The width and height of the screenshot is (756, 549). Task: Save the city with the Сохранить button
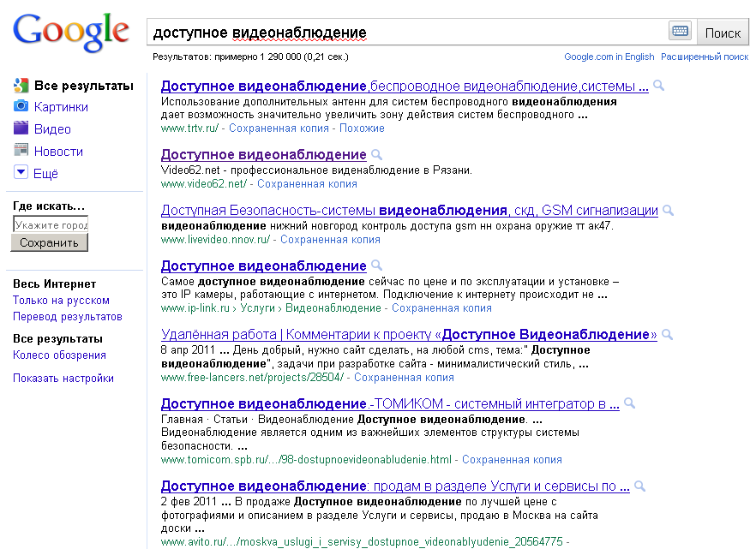tap(47, 242)
